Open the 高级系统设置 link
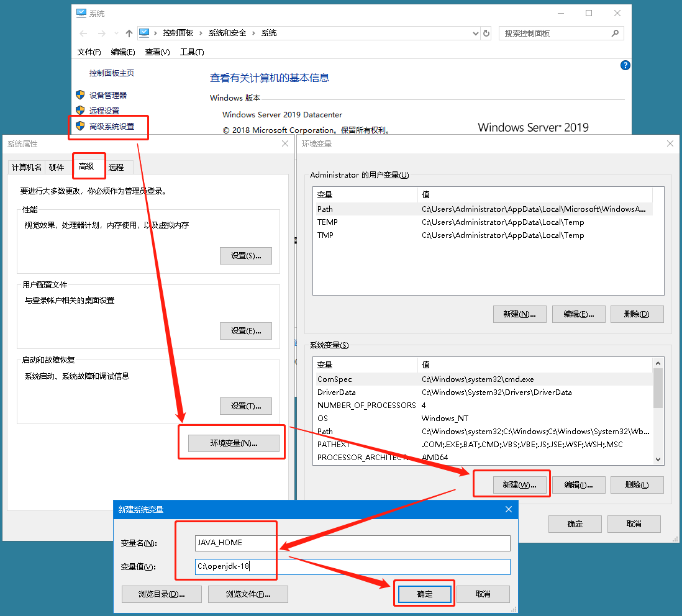The height and width of the screenshot is (616, 682). pyautogui.click(x=112, y=127)
